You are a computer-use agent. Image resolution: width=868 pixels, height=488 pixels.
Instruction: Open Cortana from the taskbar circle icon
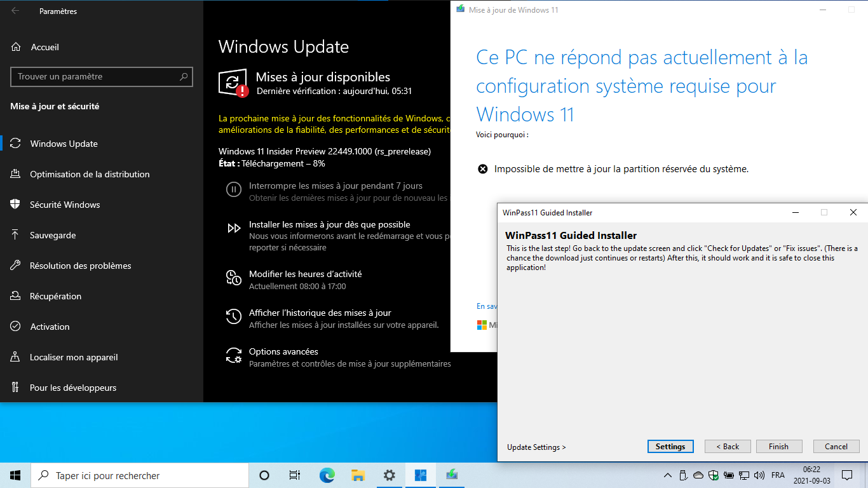(x=264, y=475)
